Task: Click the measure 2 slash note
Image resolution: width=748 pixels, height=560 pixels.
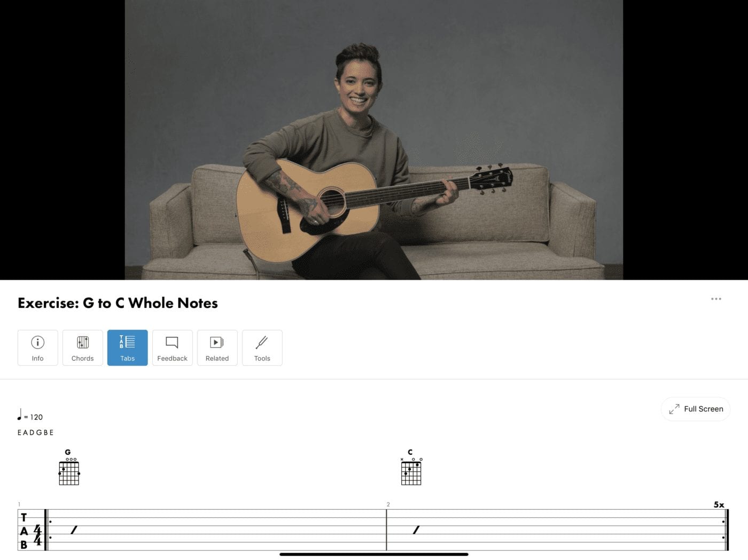Action: pyautogui.click(x=416, y=530)
